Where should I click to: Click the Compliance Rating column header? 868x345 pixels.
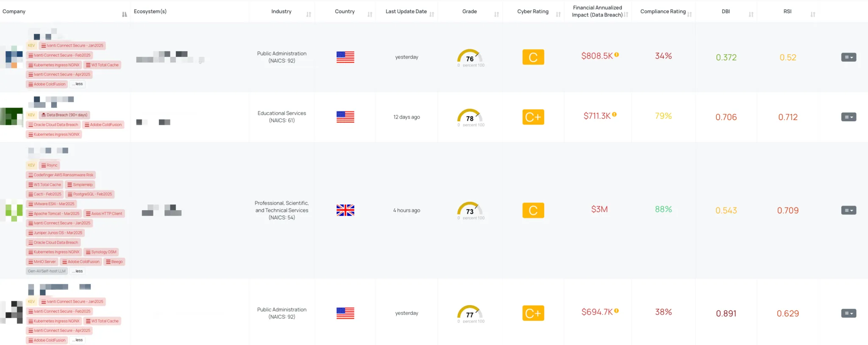pyautogui.click(x=663, y=11)
